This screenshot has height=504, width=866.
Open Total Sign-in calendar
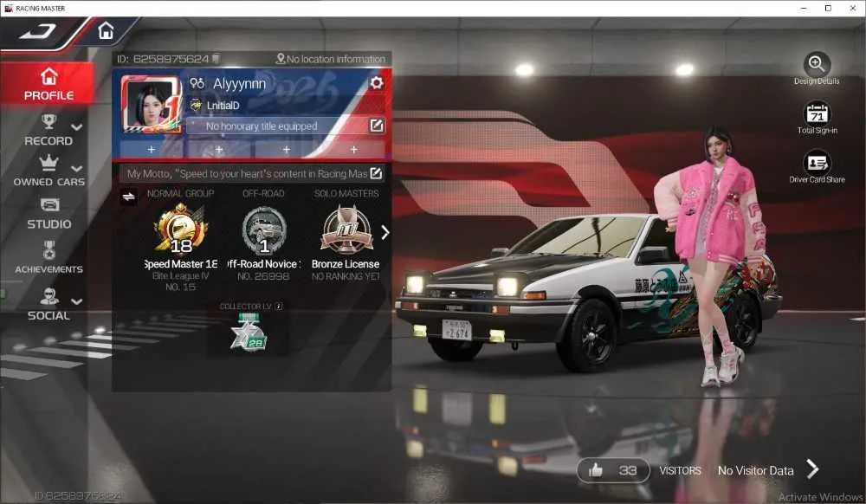click(x=817, y=113)
